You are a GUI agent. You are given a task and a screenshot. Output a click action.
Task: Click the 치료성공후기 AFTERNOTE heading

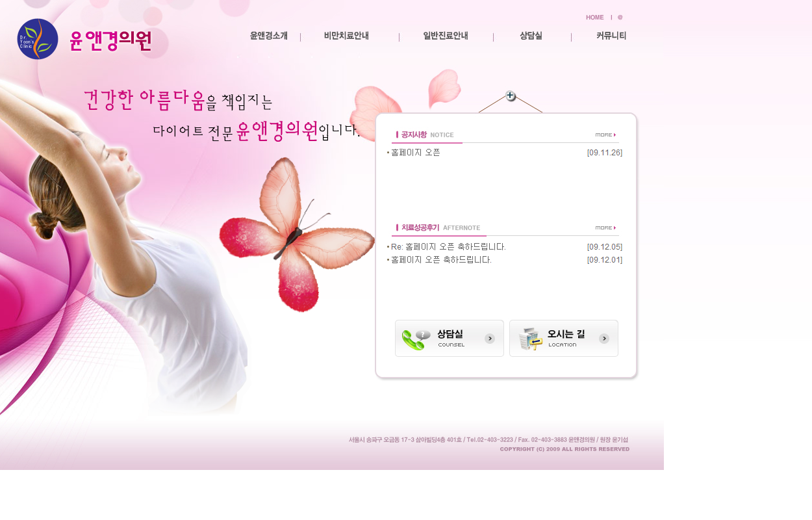[438, 227]
